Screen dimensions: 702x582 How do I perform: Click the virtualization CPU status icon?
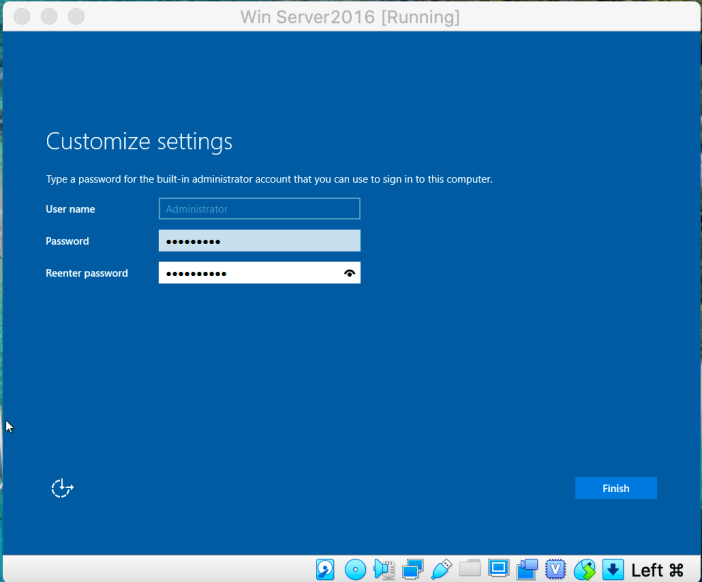[x=556, y=569]
